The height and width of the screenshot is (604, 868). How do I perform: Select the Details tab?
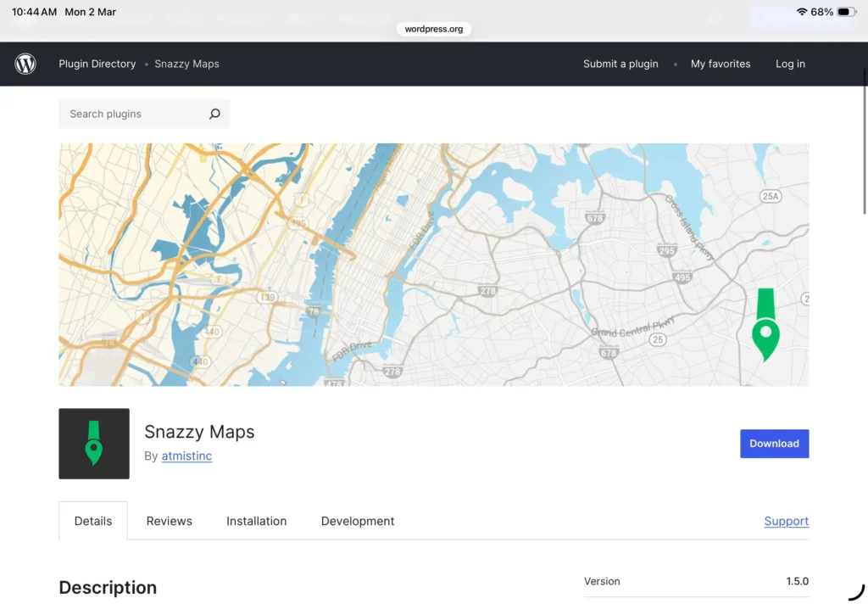click(92, 521)
